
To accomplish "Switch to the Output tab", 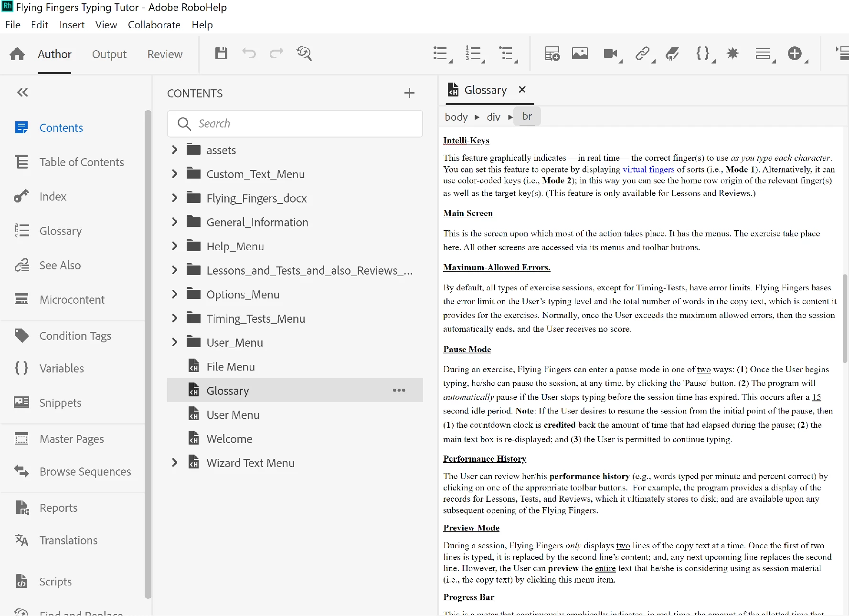I will click(x=109, y=54).
